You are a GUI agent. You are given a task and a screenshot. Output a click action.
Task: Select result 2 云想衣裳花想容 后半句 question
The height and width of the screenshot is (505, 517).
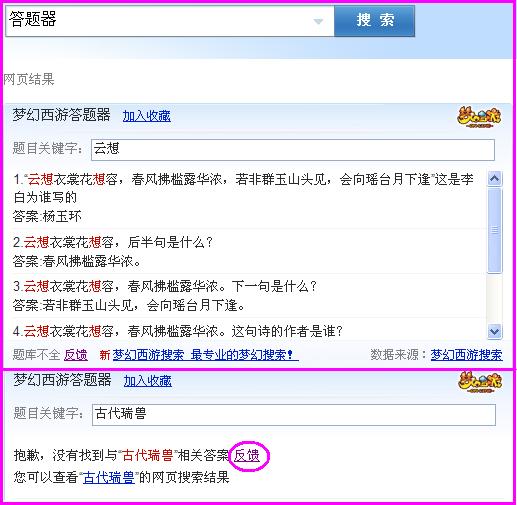coord(113,242)
